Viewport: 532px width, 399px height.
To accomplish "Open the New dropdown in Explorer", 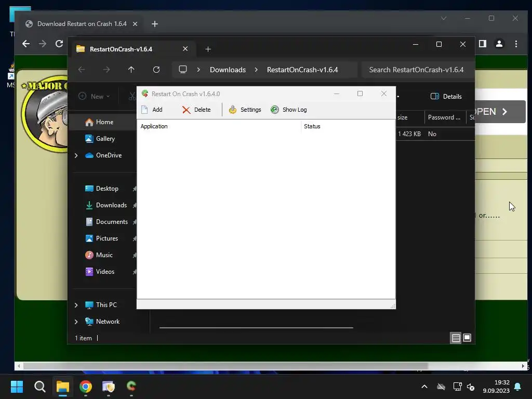I will click(x=95, y=96).
